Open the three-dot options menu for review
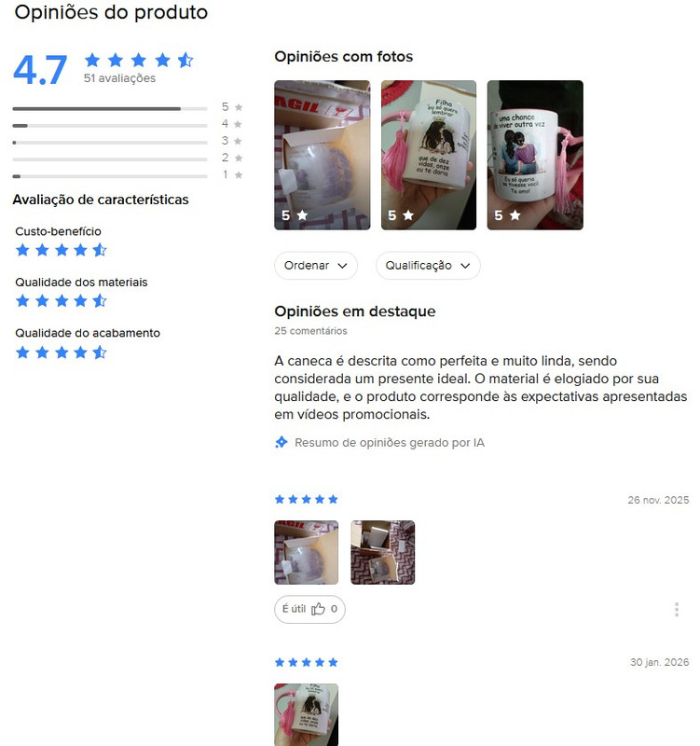 point(676,610)
